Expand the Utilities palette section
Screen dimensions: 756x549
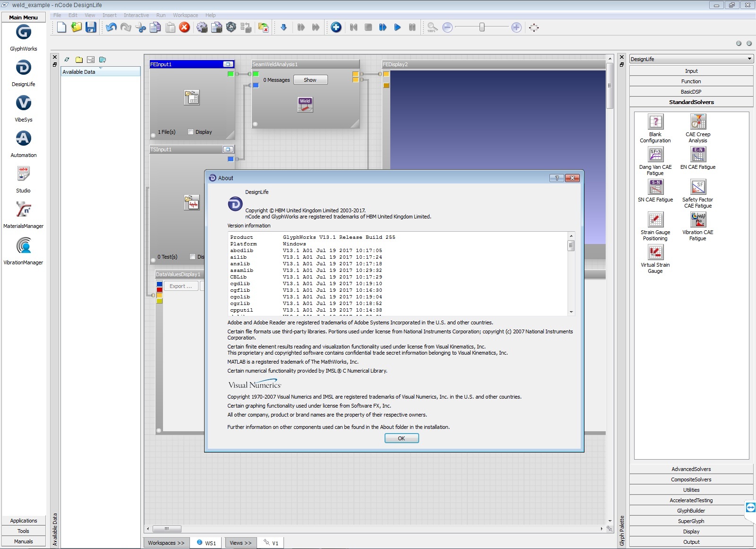pyautogui.click(x=691, y=490)
